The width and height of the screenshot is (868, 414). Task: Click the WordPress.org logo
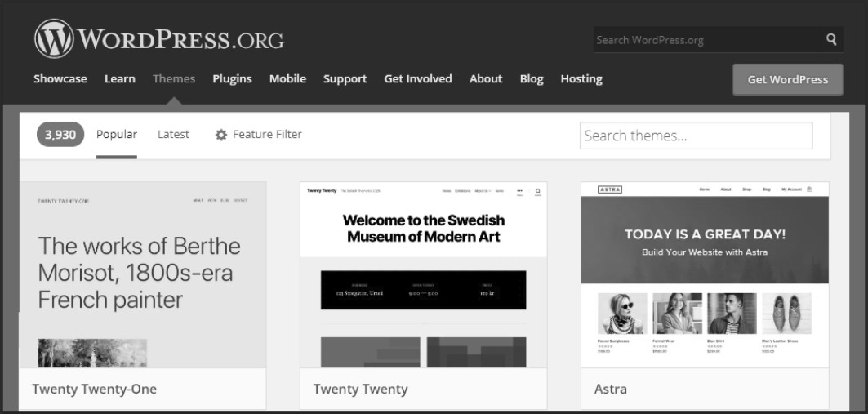[x=159, y=38]
